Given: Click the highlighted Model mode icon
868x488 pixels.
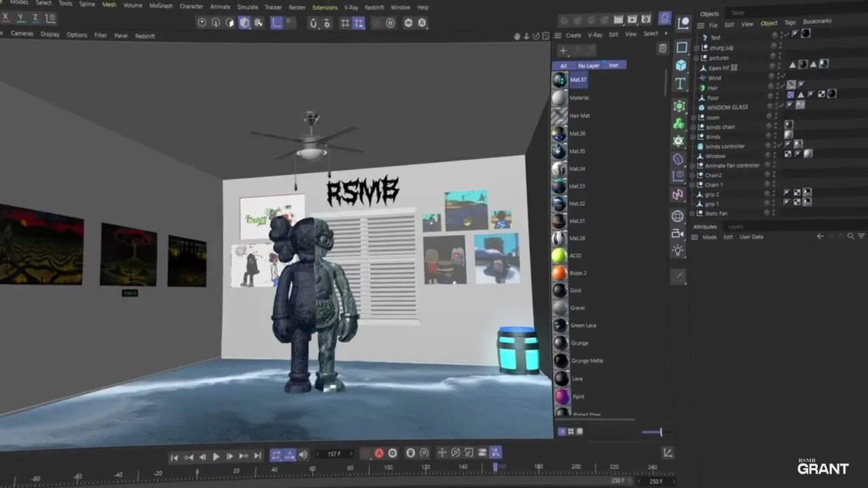Looking at the screenshot, I should tap(244, 22).
